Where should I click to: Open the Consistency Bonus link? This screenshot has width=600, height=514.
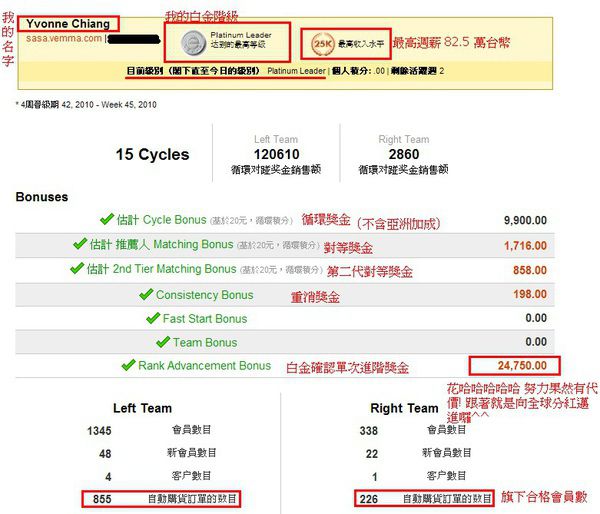[205, 295]
